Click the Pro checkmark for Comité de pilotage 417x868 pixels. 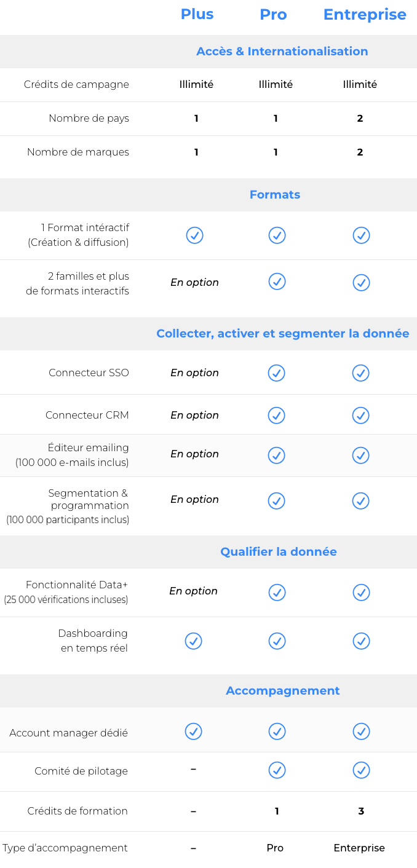pos(277,770)
